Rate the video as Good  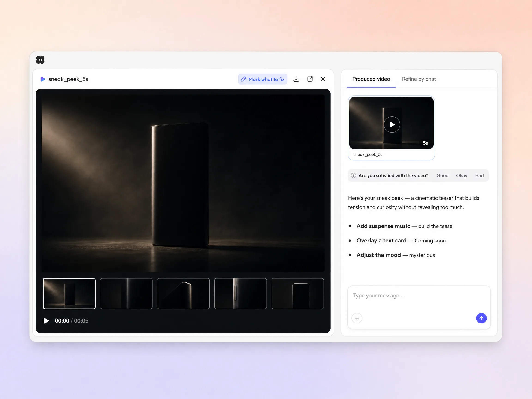pyautogui.click(x=443, y=175)
